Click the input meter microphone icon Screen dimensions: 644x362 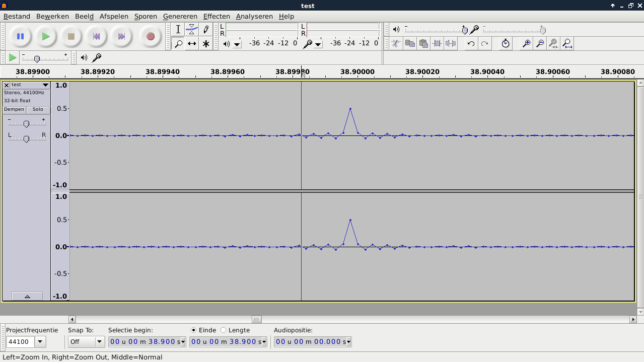(x=307, y=44)
